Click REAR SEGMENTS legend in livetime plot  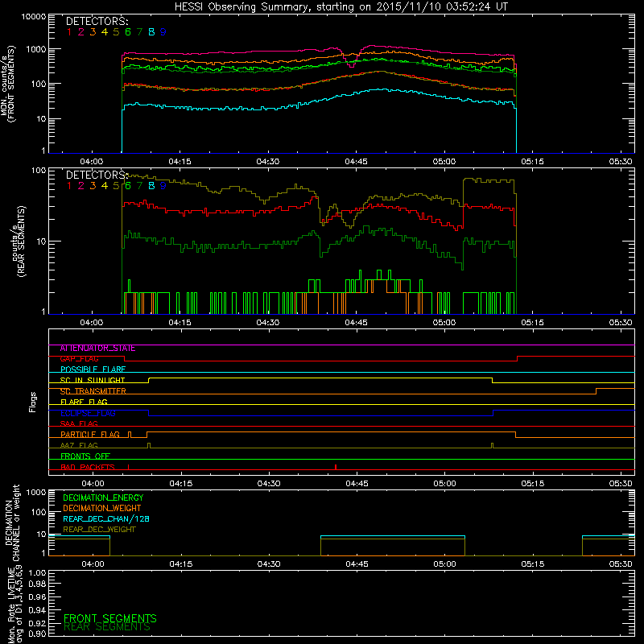pyautogui.click(x=107, y=627)
